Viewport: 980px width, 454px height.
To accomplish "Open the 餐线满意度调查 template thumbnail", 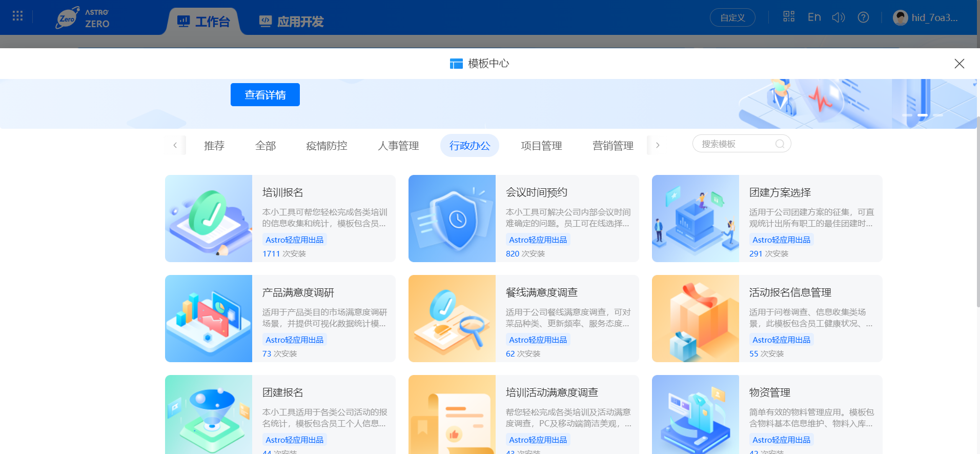I will tap(452, 319).
